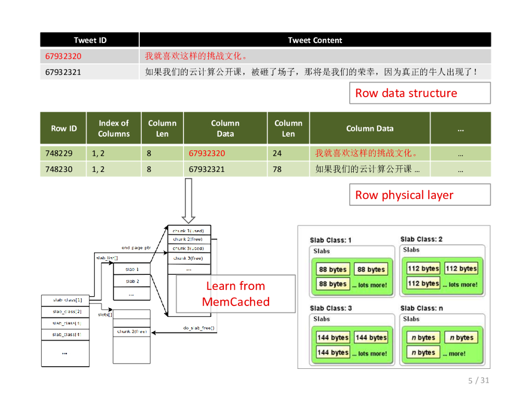532x399 pixels.
Task: Click the 'chunk 2(free)' box at the top of the chunk list
Action: coord(189,239)
